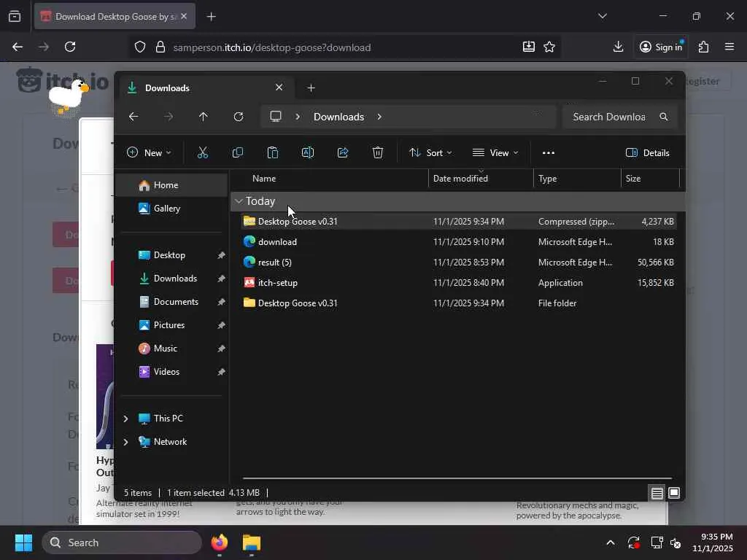Go back in File Explorer
Viewport: 747px width, 560px height.
click(x=134, y=117)
